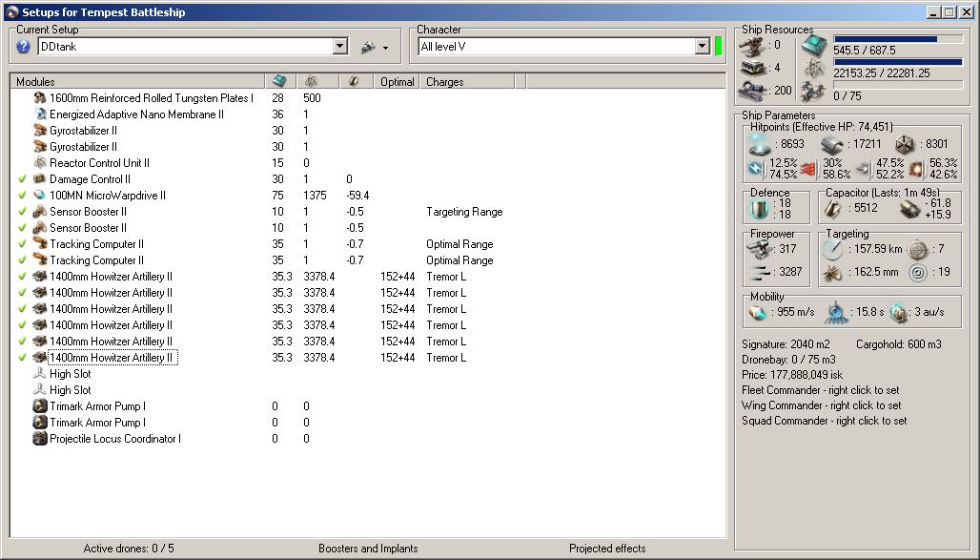
Task: Open the ship setup tools icon menu
Action: click(x=368, y=47)
